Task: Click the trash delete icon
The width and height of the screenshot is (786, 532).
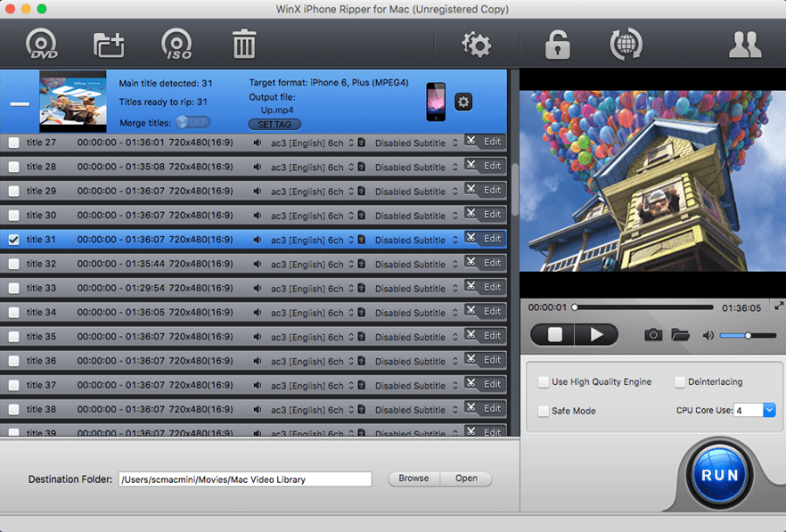Action: 243,43
